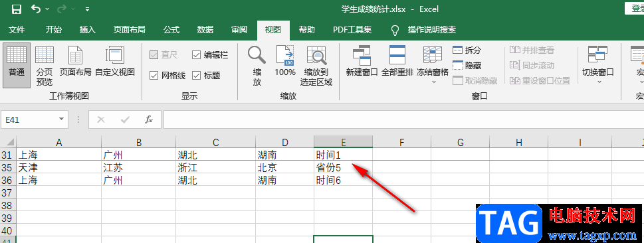Open Customize Quick Access Toolbar dropdown
This screenshot has height=243, width=644.
[x=88, y=9]
